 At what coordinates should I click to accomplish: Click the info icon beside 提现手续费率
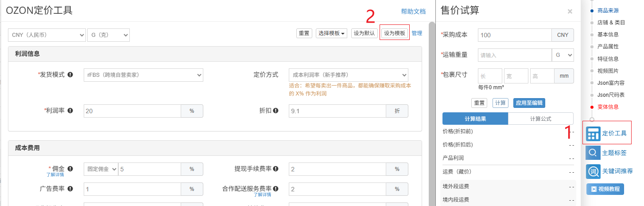click(275, 169)
